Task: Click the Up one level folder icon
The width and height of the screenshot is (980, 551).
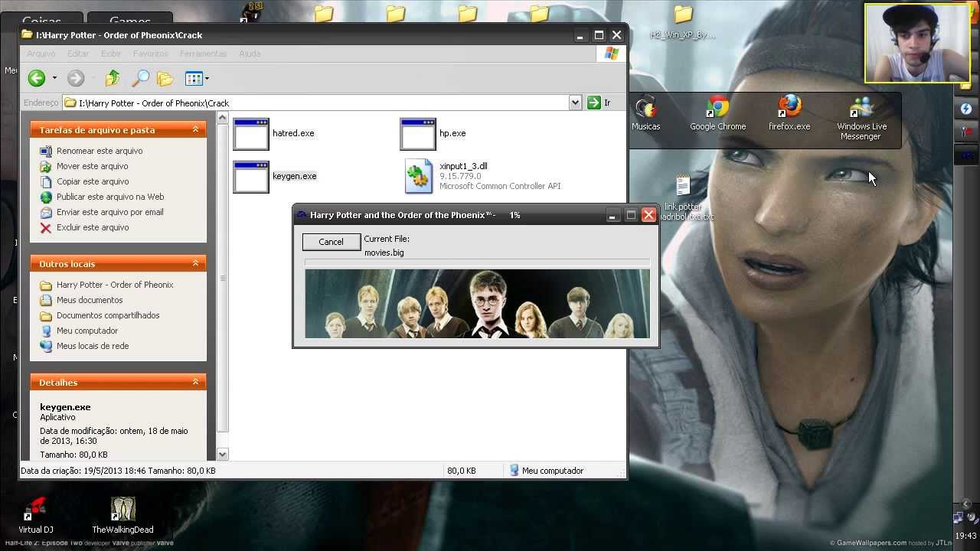Action: tap(113, 78)
